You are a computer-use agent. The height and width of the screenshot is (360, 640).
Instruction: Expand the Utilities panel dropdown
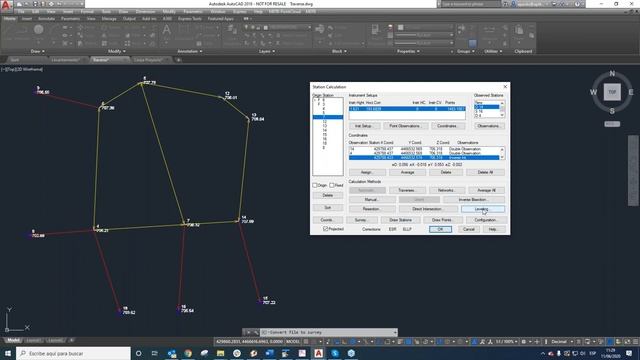493,51
